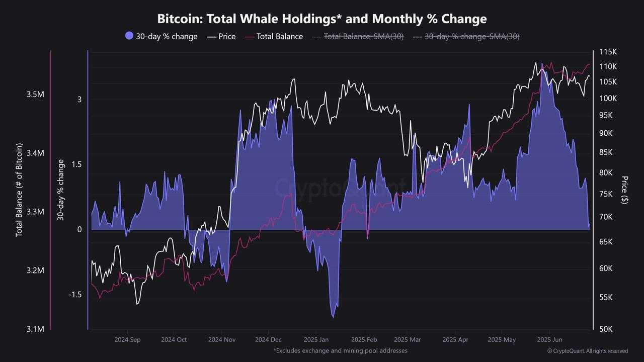
Task: Enable the Total Balance-SMA(30) legend item
Action: tap(358, 36)
